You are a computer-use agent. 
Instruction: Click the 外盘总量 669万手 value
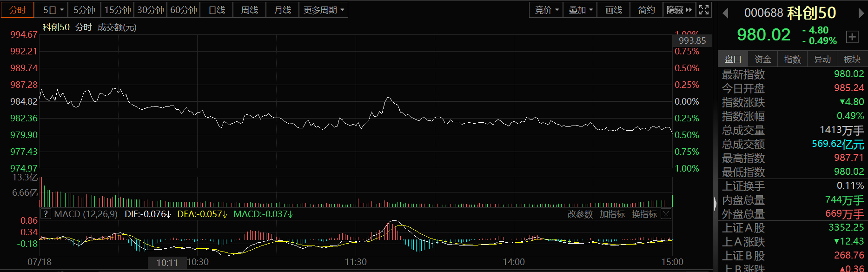(x=844, y=214)
